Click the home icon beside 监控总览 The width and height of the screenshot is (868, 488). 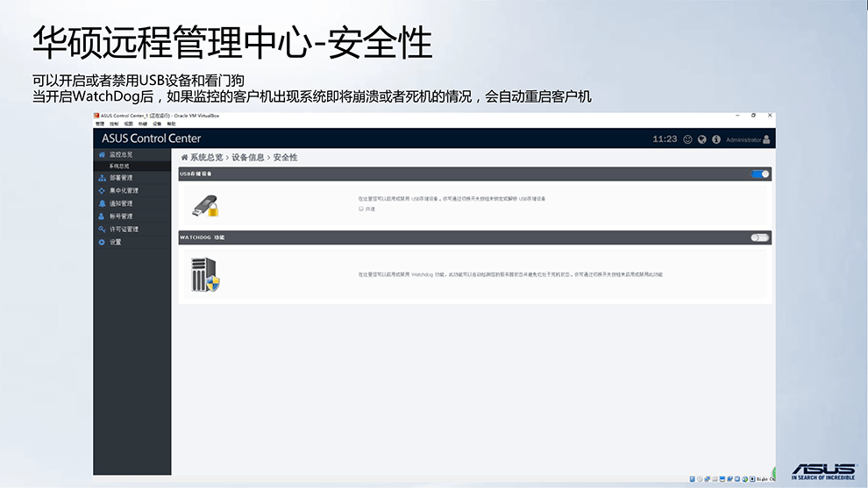tap(102, 154)
